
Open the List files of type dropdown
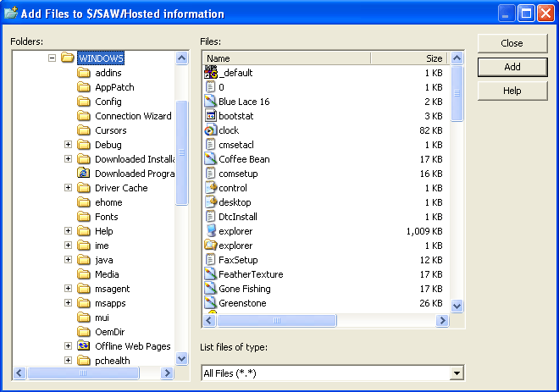tap(457, 373)
